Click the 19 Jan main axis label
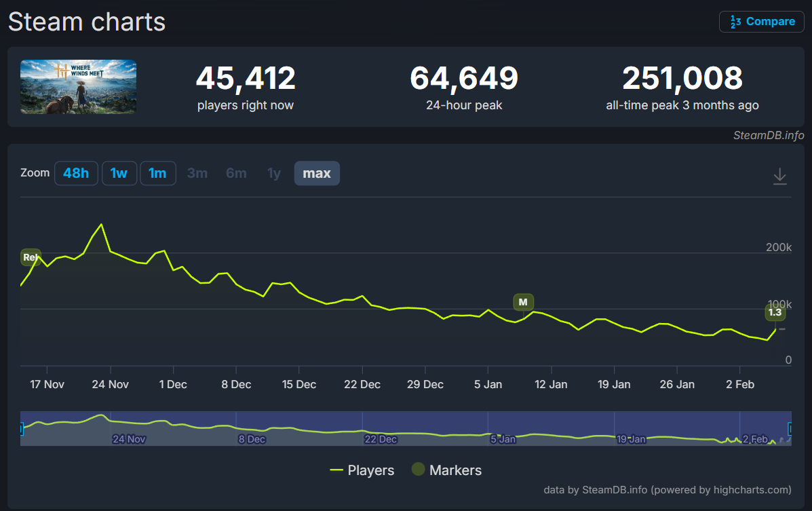 point(614,385)
